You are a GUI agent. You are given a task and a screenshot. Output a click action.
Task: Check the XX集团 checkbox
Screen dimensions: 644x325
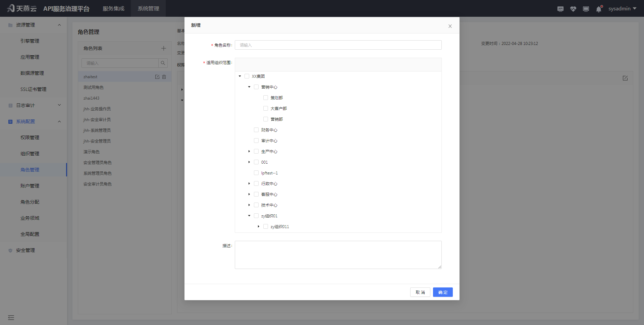point(247,76)
